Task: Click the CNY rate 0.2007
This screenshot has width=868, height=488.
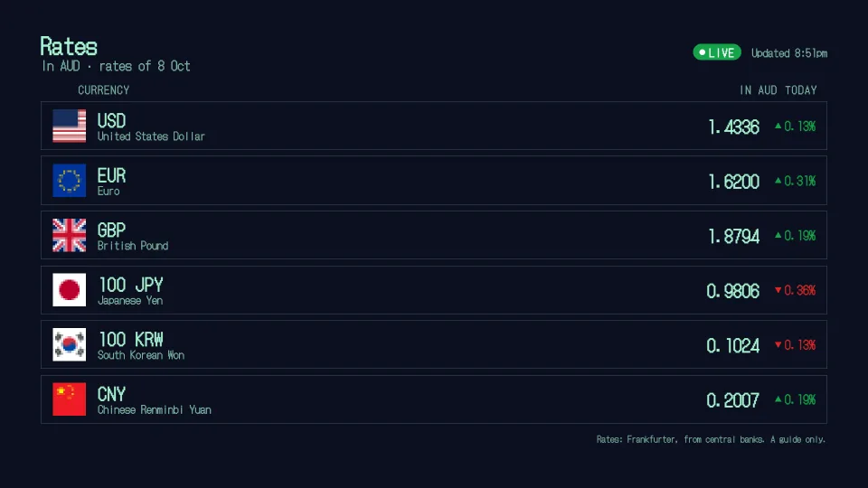Action: 733,400
